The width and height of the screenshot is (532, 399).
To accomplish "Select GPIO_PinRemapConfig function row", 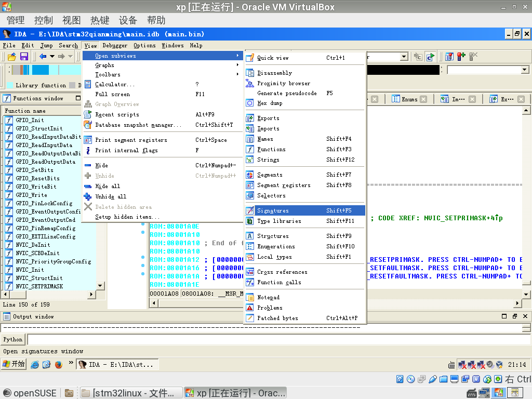I will click(50, 229).
